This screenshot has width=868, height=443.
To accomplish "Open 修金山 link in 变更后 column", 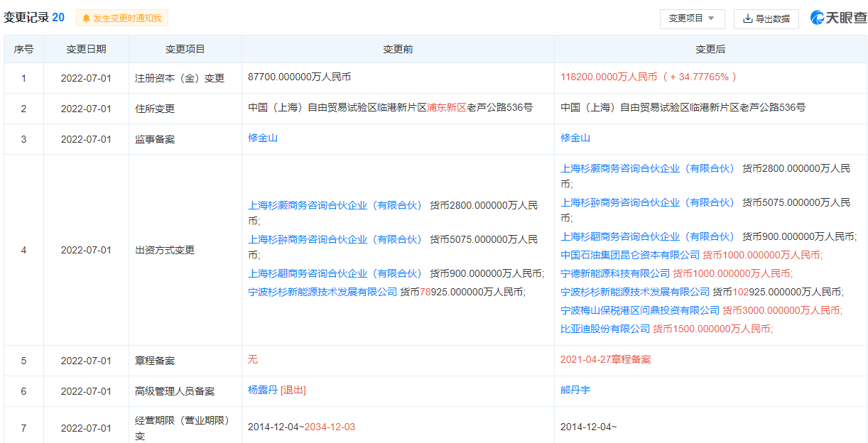I will pos(575,138).
